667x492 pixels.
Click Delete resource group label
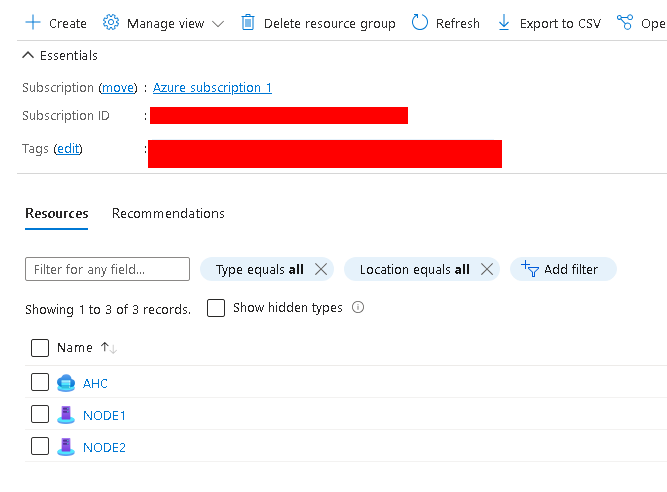coord(330,24)
